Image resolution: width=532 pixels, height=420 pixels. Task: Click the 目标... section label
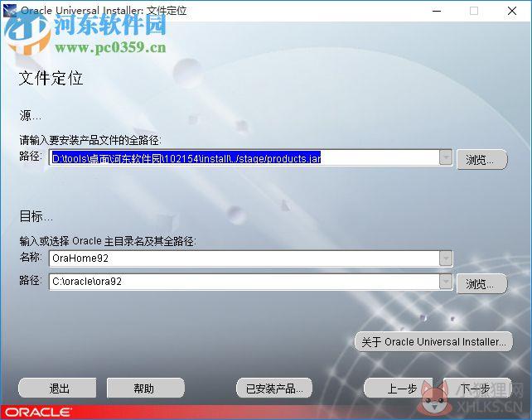pos(36,216)
